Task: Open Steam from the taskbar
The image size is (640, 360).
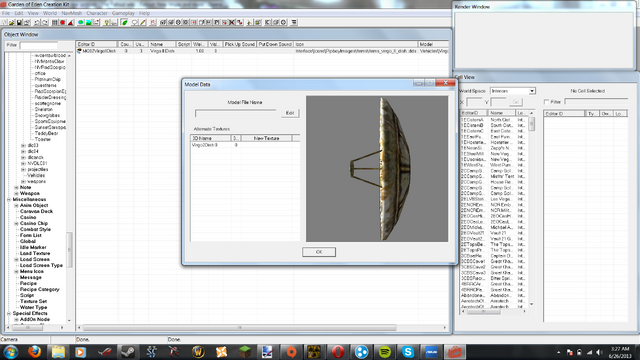Action: [x=128, y=351]
